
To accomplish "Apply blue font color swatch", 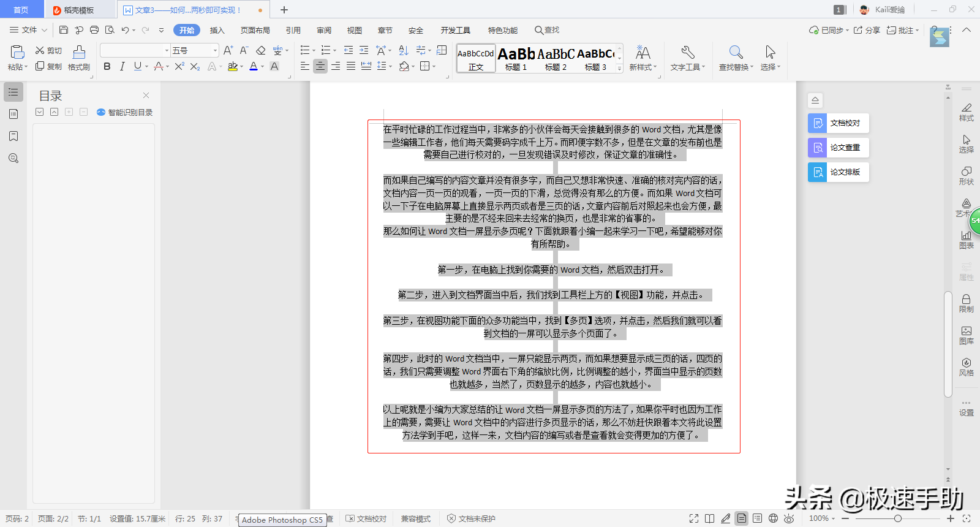I will click(x=254, y=66).
